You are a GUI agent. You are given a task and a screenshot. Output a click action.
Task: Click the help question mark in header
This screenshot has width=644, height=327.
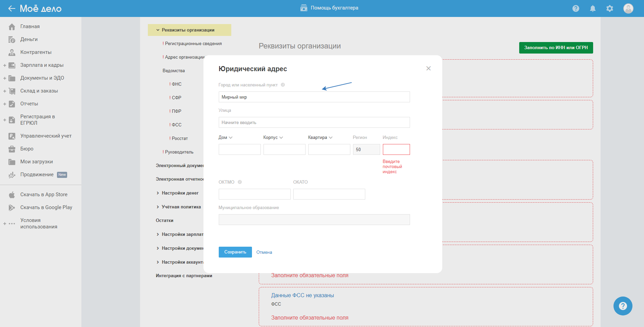[575, 8]
